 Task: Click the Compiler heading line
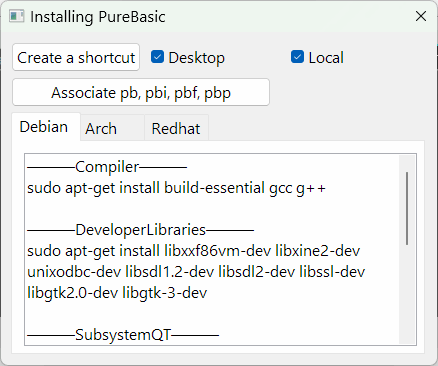pyautogui.click(x=107, y=167)
